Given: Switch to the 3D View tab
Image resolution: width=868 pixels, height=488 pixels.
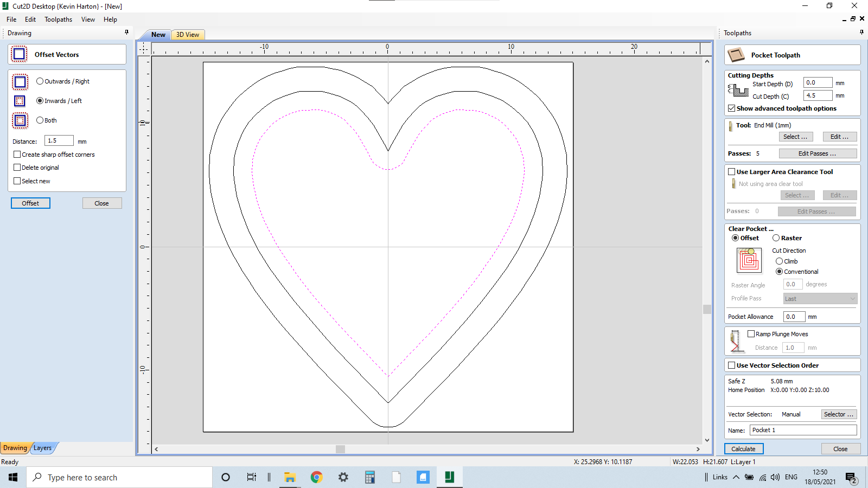Looking at the screenshot, I should click(188, 35).
